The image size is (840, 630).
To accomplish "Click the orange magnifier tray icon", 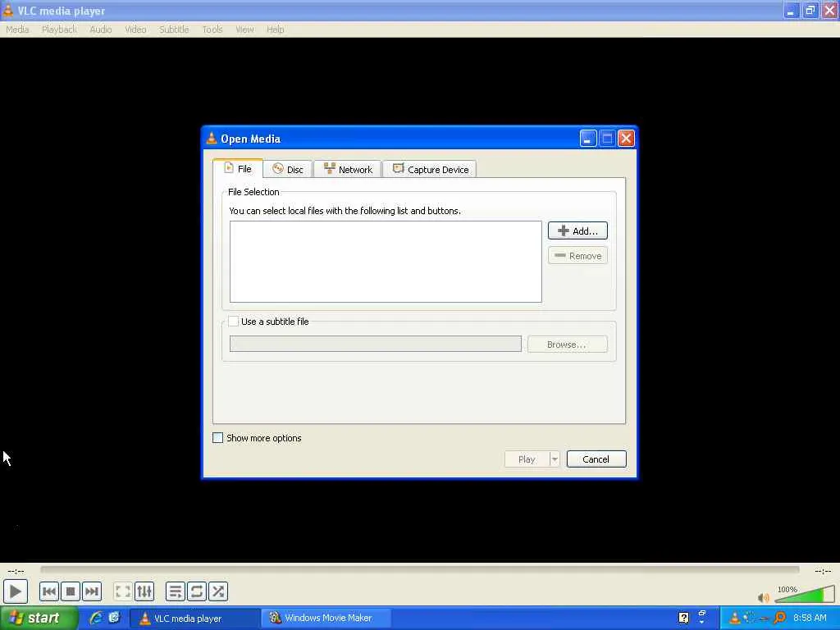I will (780, 618).
